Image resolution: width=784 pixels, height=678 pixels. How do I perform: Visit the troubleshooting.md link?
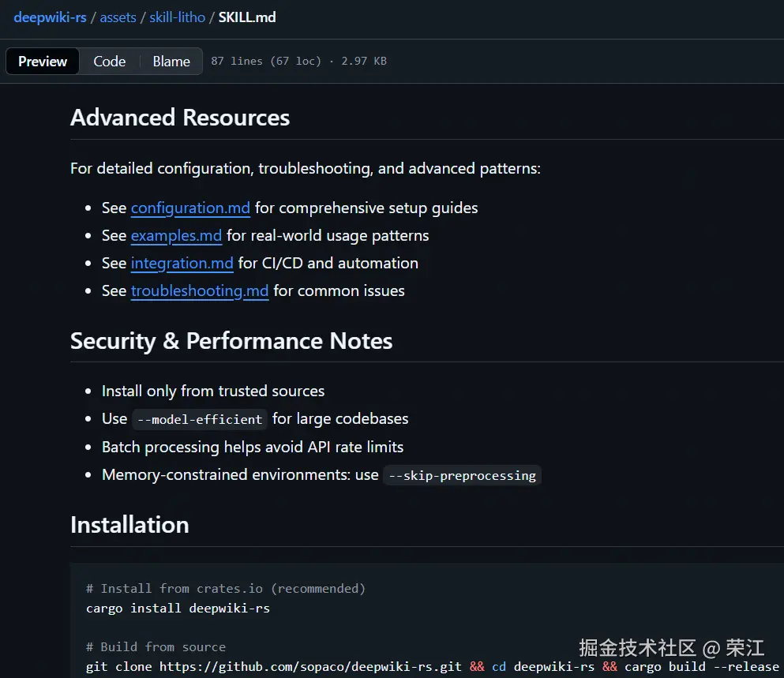coord(200,291)
